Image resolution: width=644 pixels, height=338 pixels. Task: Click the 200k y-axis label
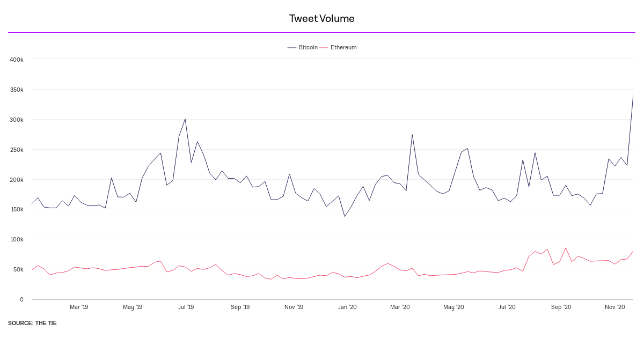click(x=17, y=179)
